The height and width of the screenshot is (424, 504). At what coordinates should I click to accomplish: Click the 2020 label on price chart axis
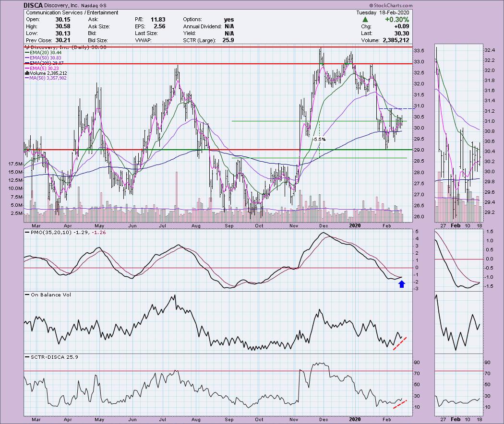click(355, 225)
